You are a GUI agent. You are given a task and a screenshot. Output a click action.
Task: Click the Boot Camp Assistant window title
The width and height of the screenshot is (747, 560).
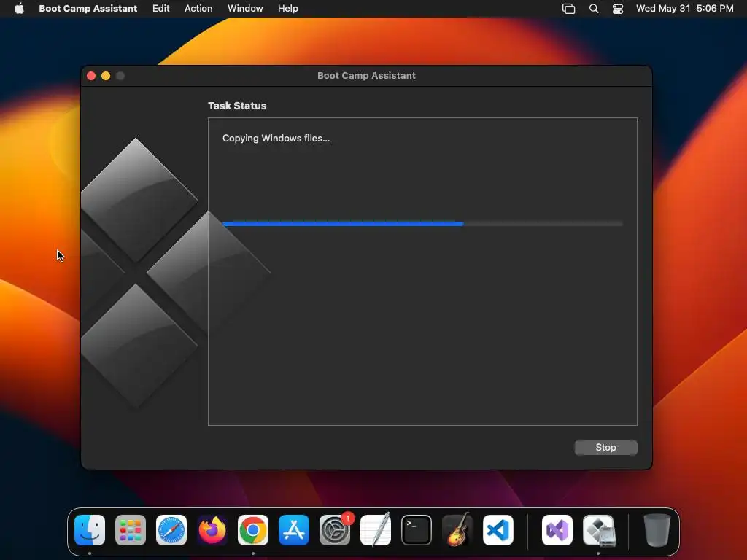click(x=366, y=75)
